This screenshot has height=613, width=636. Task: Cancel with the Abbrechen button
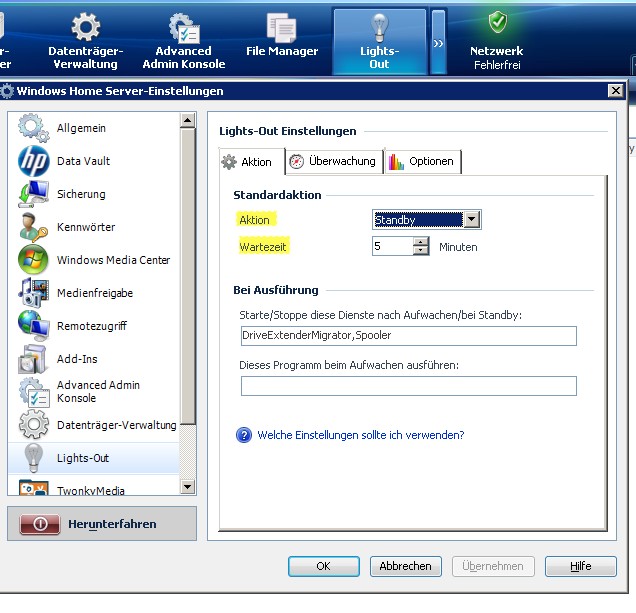pos(406,566)
